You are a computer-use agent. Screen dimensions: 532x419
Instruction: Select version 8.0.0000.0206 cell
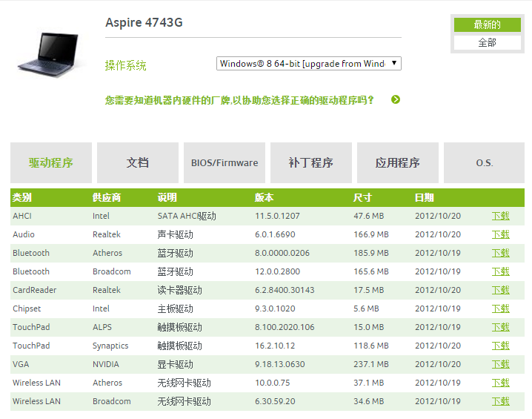[282, 253]
